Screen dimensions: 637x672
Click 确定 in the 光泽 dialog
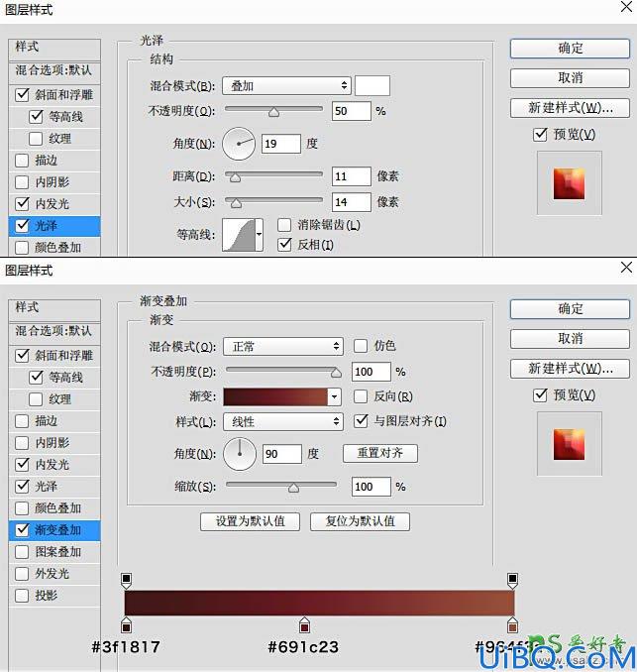[x=570, y=49]
